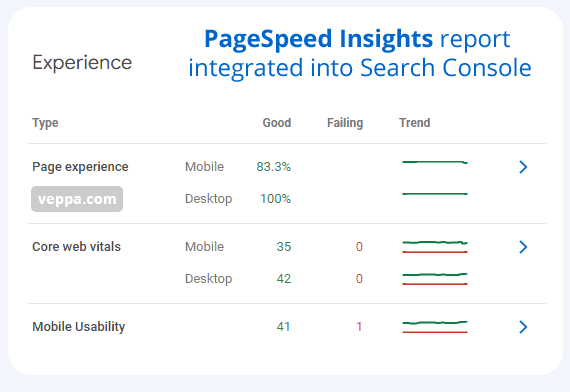Click the 83.3% mobile good value
This screenshot has height=392, width=570.
(274, 167)
